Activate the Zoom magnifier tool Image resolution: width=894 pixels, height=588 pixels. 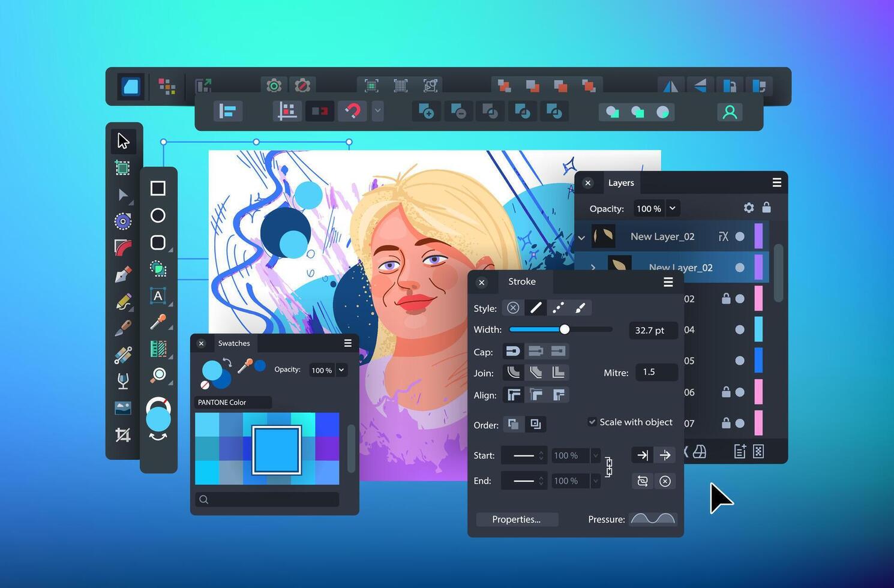[x=158, y=374]
